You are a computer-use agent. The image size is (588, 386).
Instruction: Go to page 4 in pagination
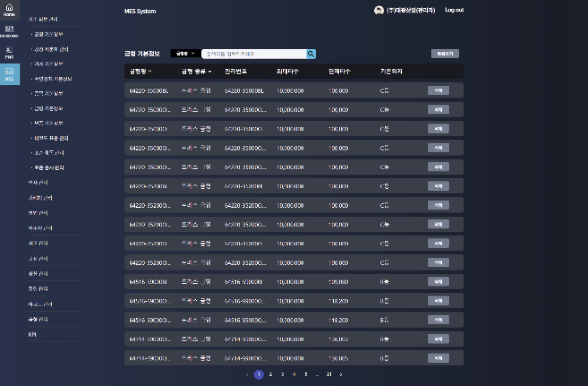(294, 374)
